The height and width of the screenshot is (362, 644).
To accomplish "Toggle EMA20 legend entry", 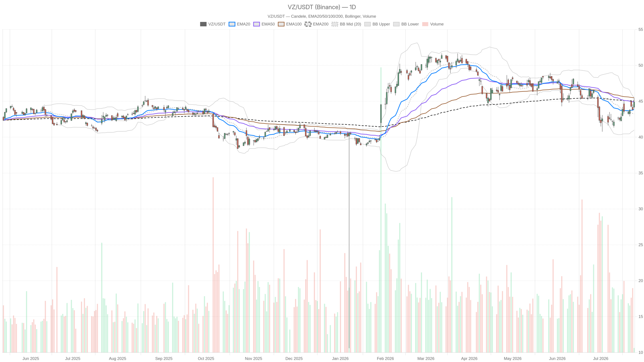I will click(x=239, y=24).
